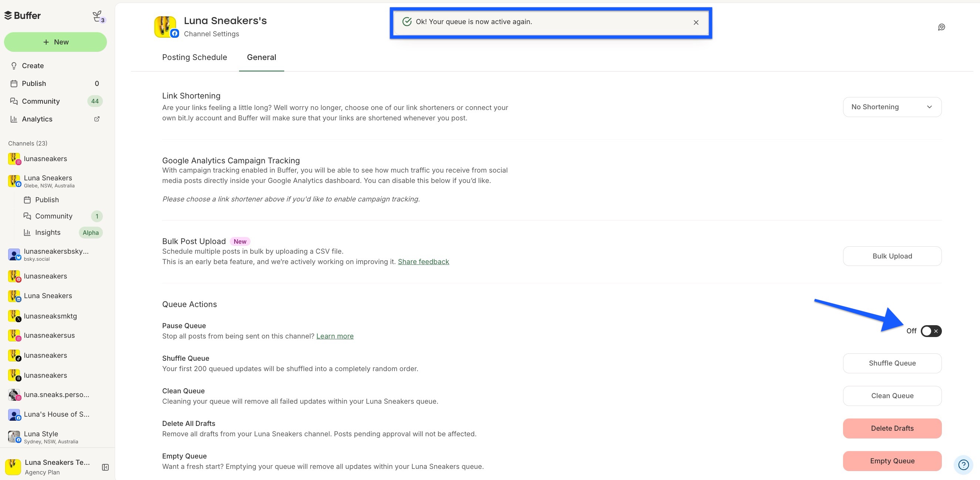Select lunasneaksmktg X channel

(56, 316)
